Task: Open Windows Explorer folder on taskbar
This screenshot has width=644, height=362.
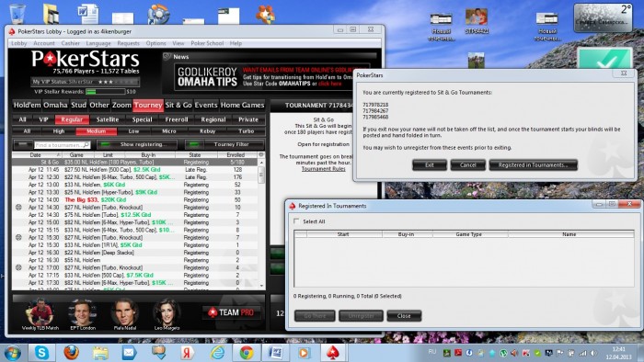Action: (x=100, y=353)
